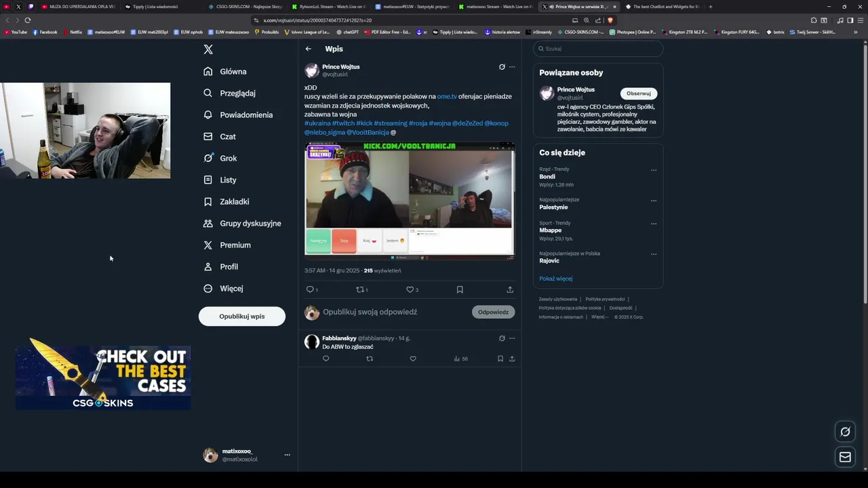Open Czat messages
Screen dimensions: 868x488
pos(220,136)
